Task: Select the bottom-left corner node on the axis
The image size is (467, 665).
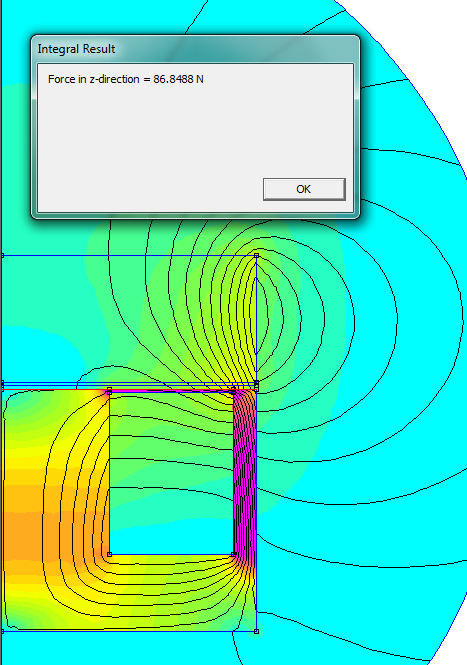Action: coord(2,631)
